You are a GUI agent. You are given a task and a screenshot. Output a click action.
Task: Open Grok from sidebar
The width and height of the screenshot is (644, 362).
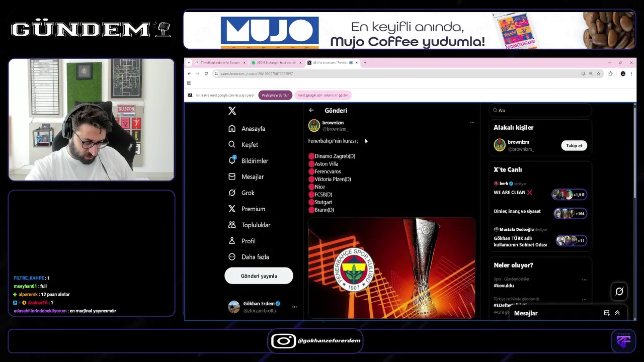coord(242,193)
